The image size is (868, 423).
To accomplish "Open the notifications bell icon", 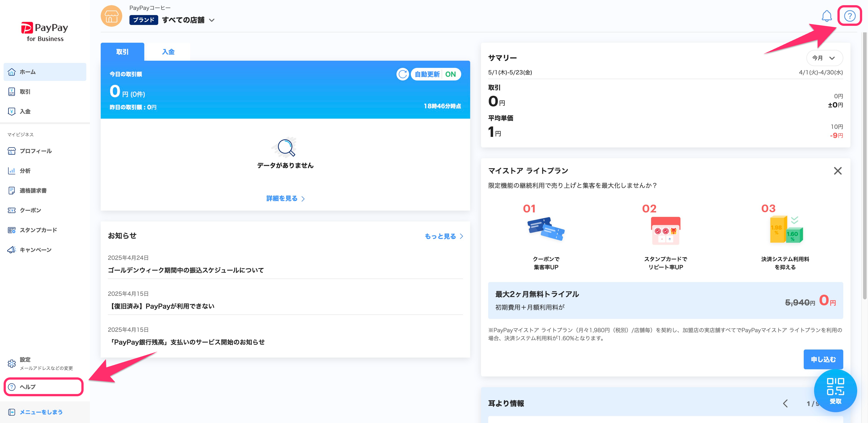I will (x=826, y=16).
